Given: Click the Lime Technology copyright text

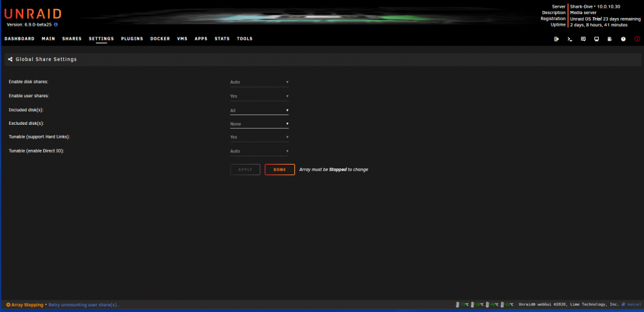Looking at the screenshot, I should pyautogui.click(x=569, y=305).
